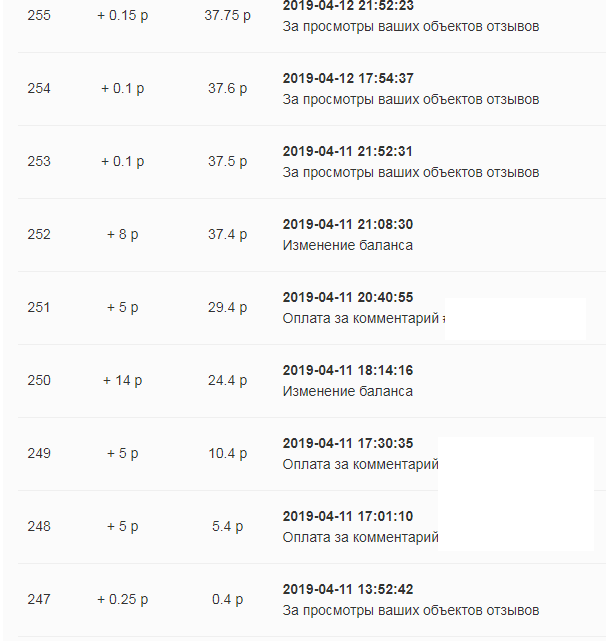Select the + 0.15 р amount cell
The height and width of the screenshot is (641, 606).
tap(122, 16)
